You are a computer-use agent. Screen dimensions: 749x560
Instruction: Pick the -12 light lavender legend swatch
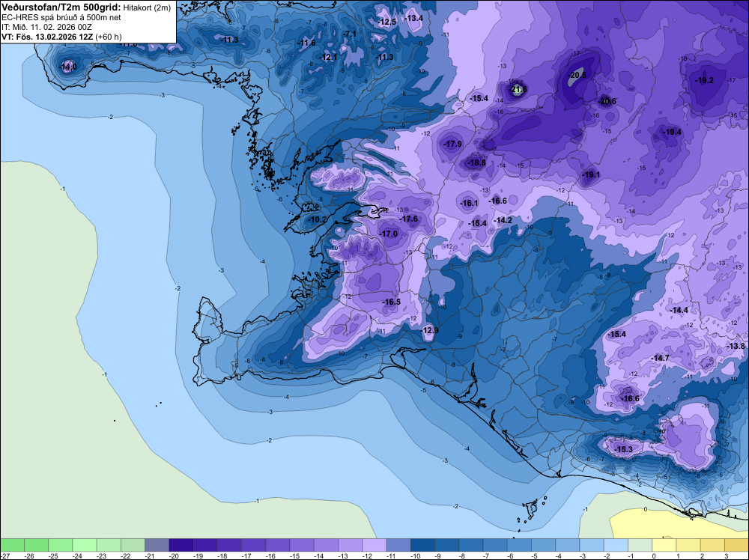[x=374, y=545]
